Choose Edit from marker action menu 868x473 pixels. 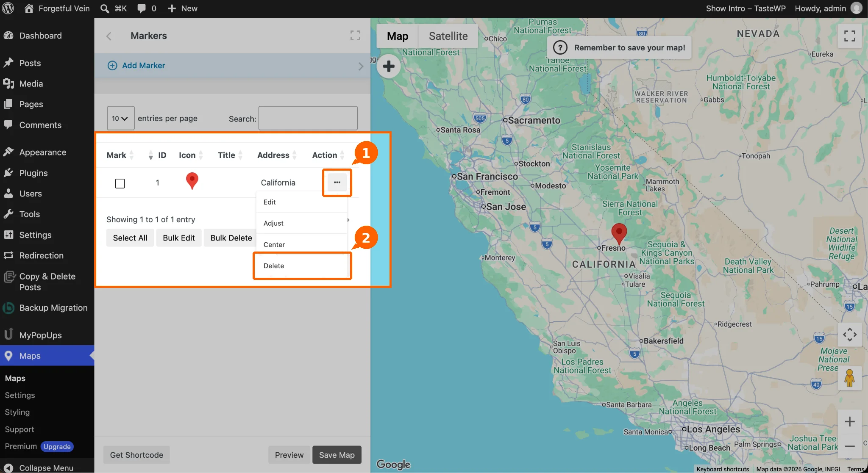[x=302, y=202]
